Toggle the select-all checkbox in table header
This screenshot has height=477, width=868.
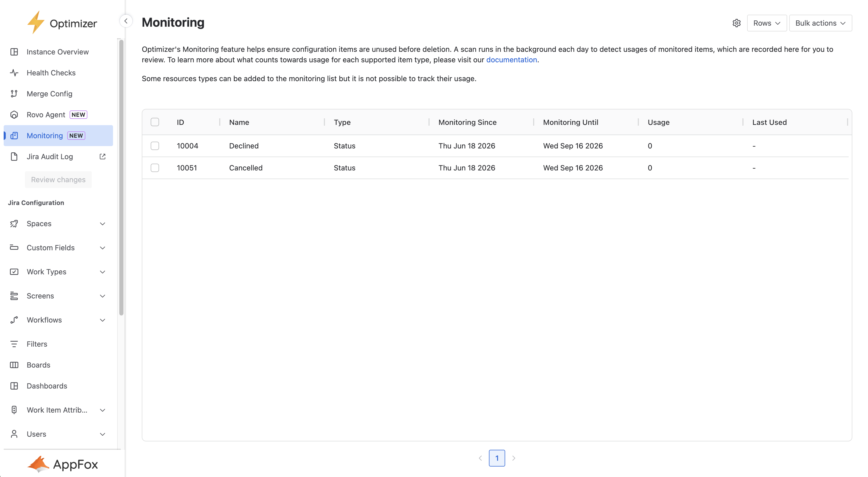pyautogui.click(x=155, y=122)
